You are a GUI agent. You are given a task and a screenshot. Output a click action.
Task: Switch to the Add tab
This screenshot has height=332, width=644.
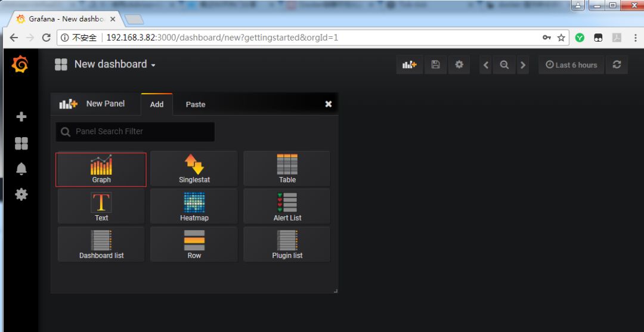coord(156,104)
